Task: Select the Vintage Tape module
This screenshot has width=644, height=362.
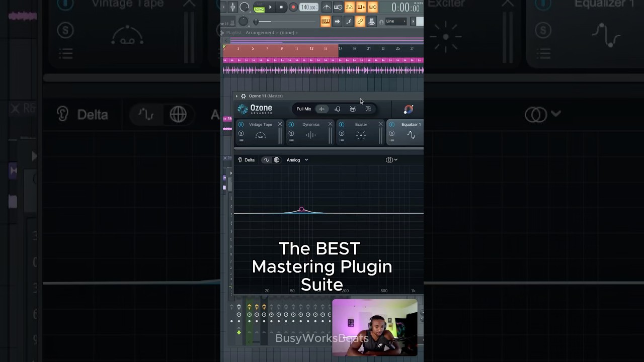Action: point(260,133)
